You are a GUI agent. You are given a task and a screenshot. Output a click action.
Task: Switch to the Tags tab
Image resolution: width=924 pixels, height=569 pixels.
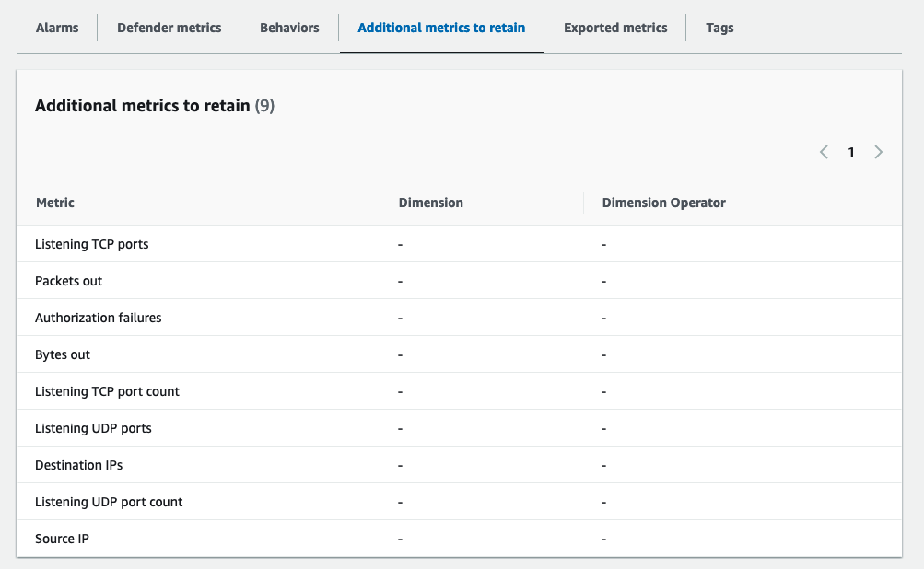point(719,28)
